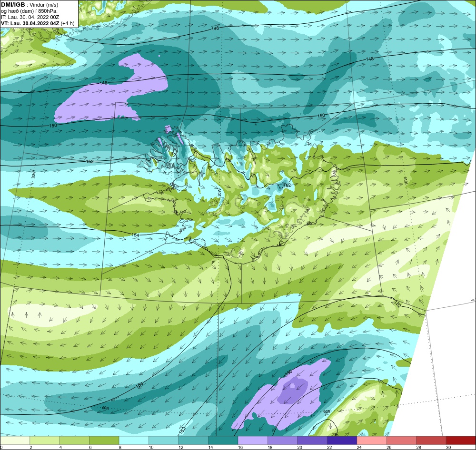Click the violet 20–22 m/s legend swatch
Image resolution: width=476 pixels, height=450 pixels.
click(312, 440)
